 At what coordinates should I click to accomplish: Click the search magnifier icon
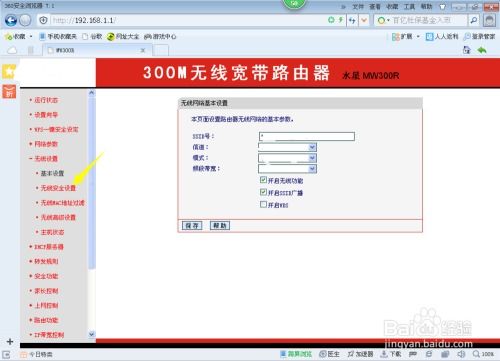[473, 20]
